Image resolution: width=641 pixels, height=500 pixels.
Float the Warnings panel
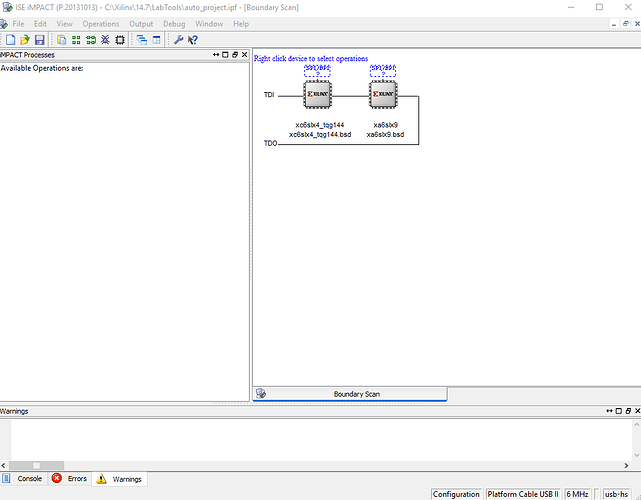(x=628, y=411)
